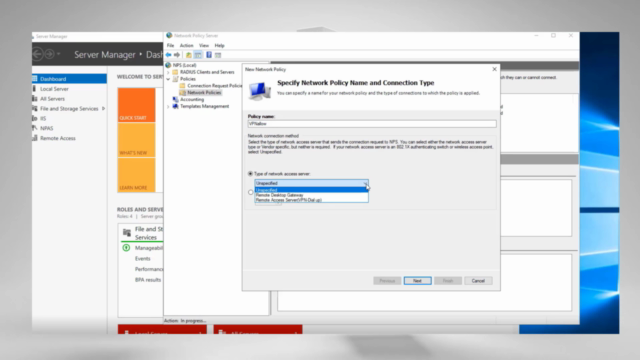Screen dimensions: 640x360
Task: Click the Templates Management node icon
Action: tap(175, 106)
